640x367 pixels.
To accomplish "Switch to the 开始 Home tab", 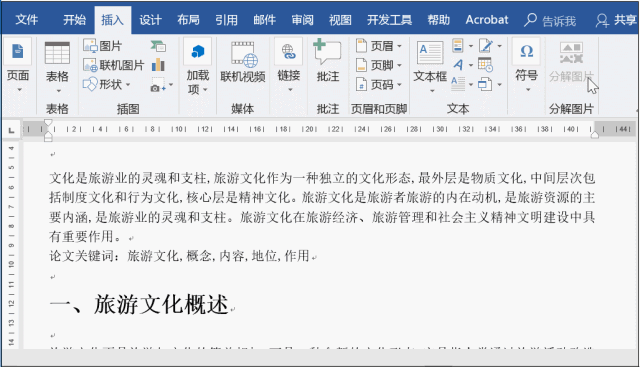I will (x=75, y=20).
